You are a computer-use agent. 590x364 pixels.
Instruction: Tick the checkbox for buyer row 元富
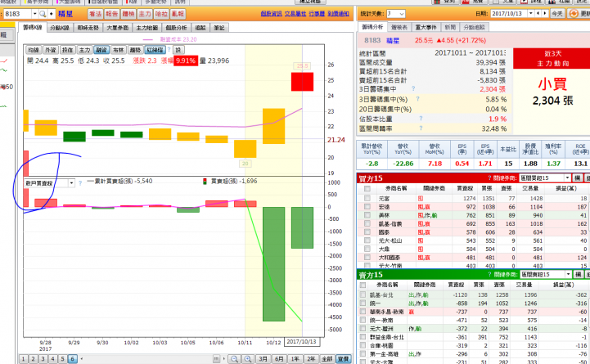pyautogui.click(x=367, y=198)
